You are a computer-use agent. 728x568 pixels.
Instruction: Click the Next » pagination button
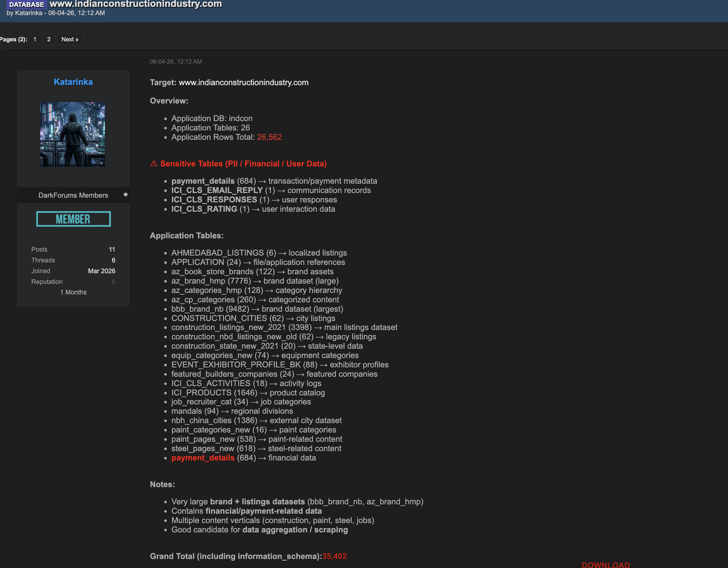point(70,40)
